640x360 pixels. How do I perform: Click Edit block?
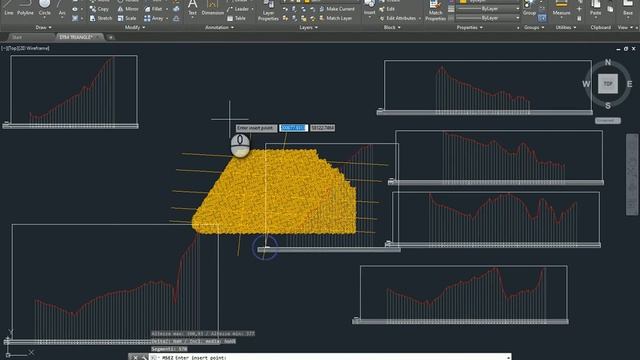[x=387, y=9]
